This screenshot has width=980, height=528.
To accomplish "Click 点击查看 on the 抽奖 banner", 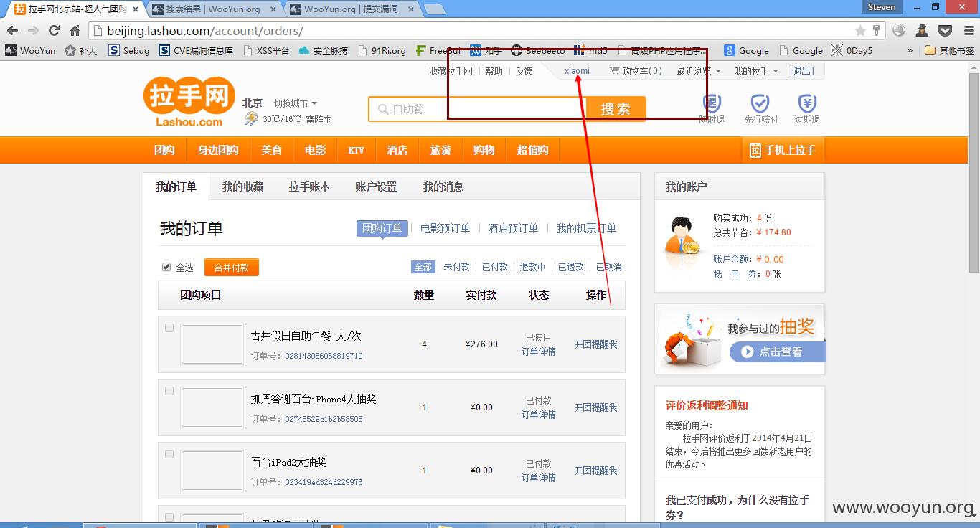I will [777, 352].
